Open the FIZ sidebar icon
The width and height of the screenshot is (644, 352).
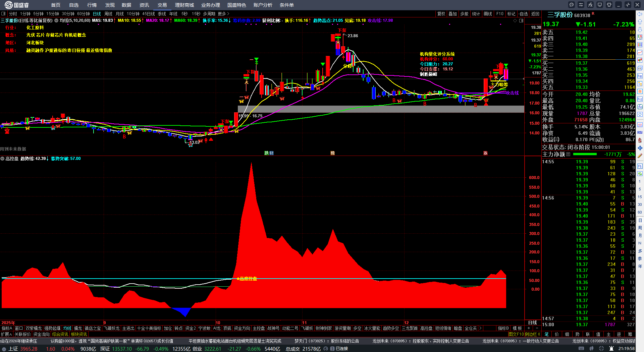[640, 99]
